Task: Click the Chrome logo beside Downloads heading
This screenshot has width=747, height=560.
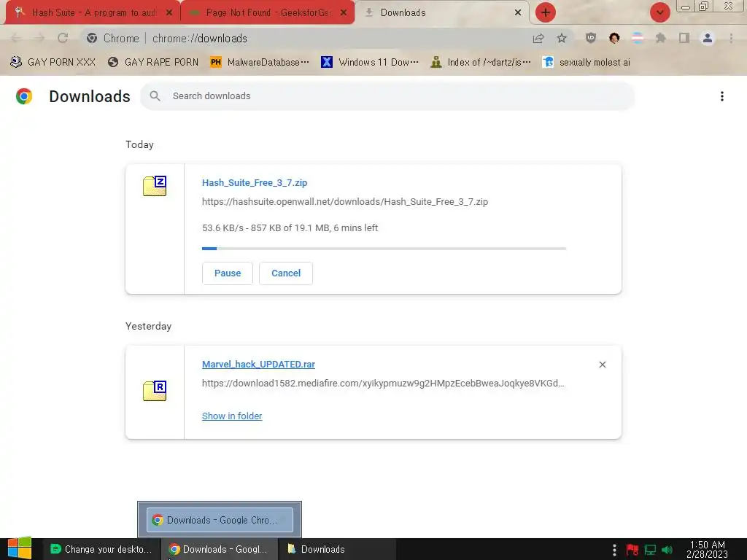Action: tap(24, 96)
